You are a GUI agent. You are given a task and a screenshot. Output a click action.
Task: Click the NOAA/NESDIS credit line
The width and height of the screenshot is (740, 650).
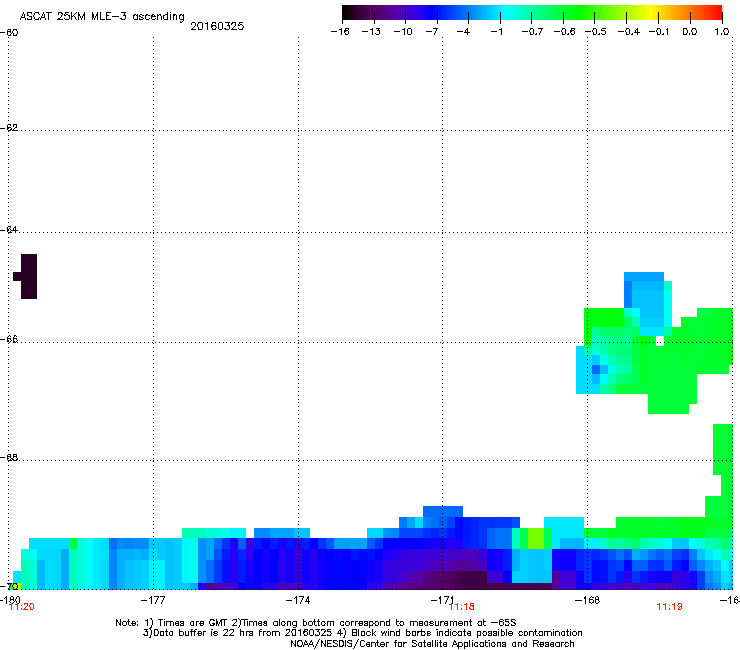click(432, 644)
